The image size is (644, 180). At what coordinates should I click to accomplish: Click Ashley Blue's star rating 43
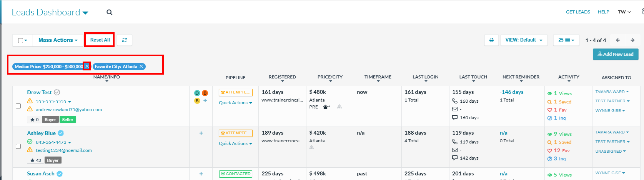[36, 160]
